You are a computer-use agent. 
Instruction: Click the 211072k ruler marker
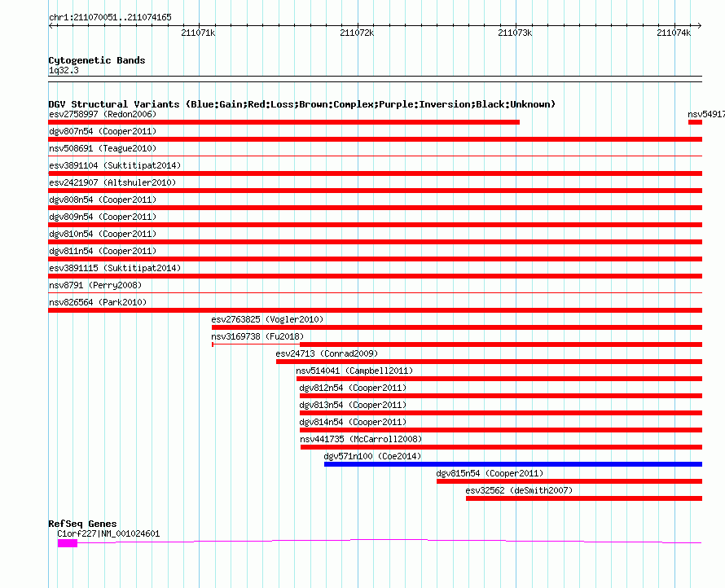[357, 33]
